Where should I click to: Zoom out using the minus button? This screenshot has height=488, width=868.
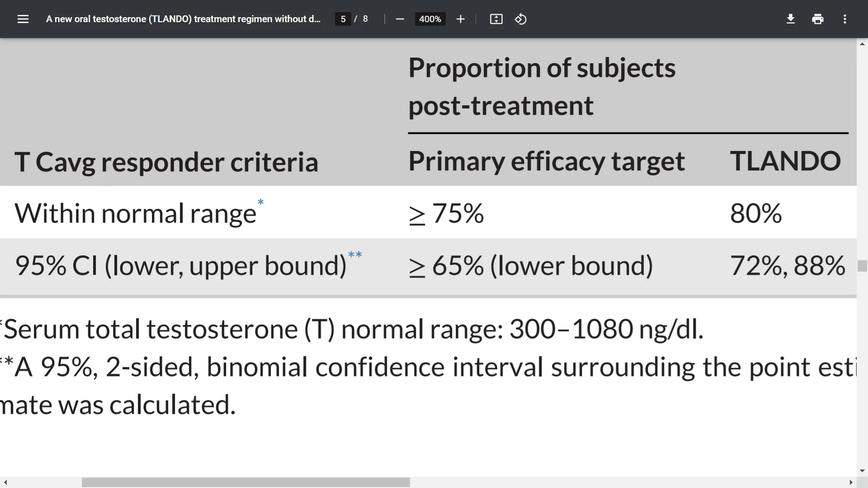click(400, 19)
